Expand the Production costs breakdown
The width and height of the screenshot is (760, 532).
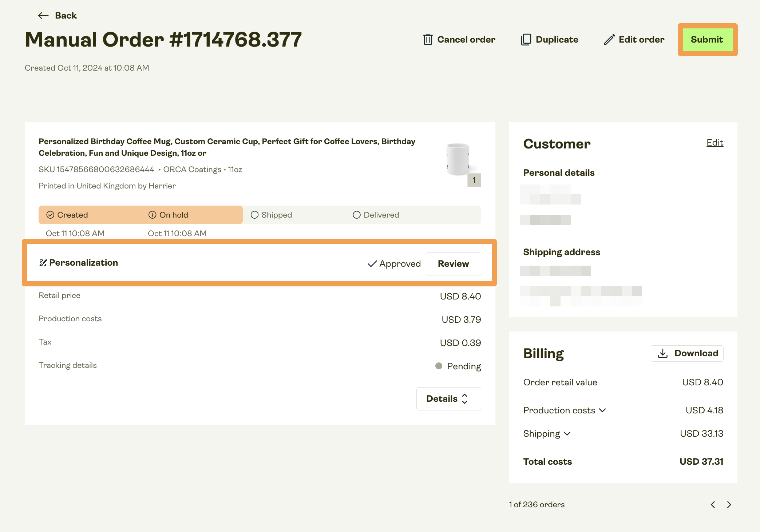point(602,410)
